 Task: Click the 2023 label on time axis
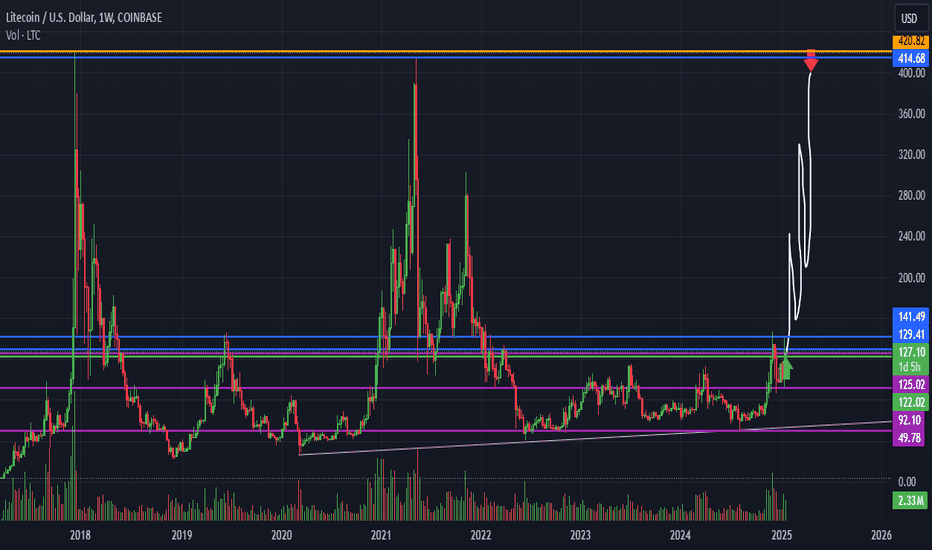tap(581, 535)
